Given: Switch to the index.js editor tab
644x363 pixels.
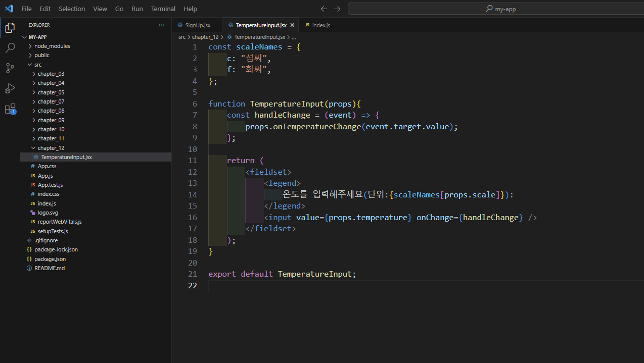Looking at the screenshot, I should point(320,25).
